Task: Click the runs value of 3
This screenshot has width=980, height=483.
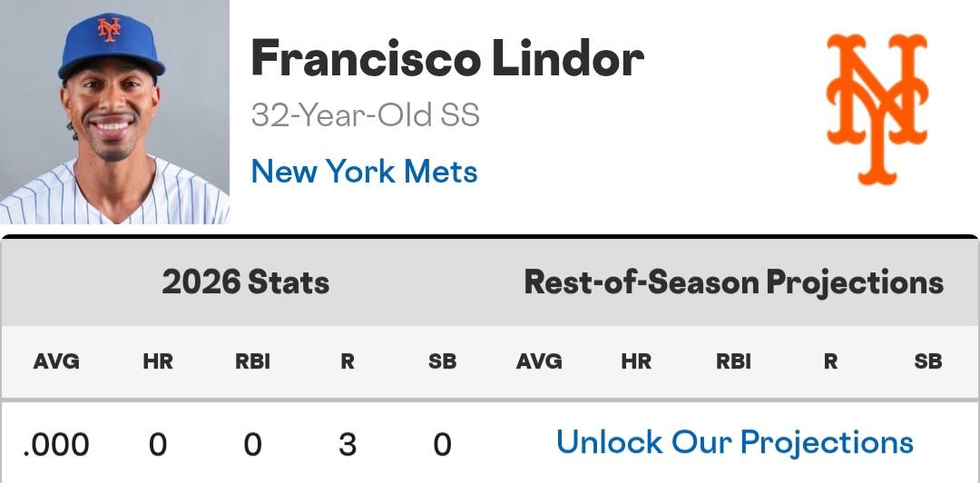Action: tap(347, 445)
